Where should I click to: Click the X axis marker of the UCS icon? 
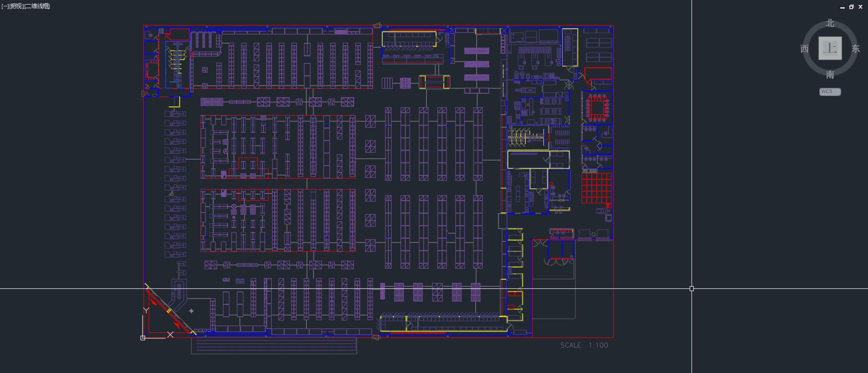[x=170, y=335]
